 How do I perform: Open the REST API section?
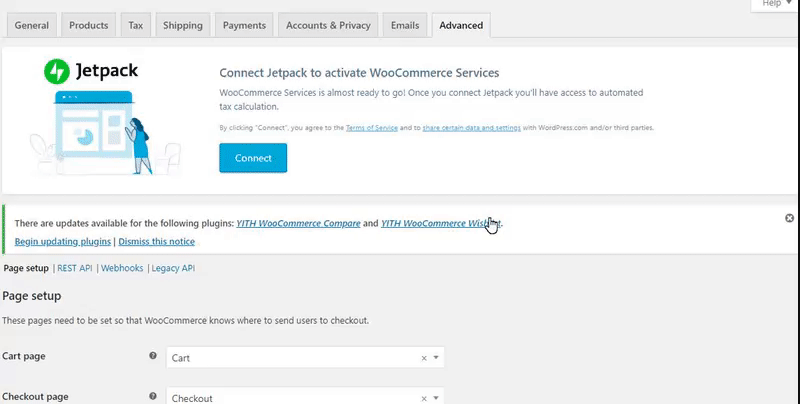74,268
